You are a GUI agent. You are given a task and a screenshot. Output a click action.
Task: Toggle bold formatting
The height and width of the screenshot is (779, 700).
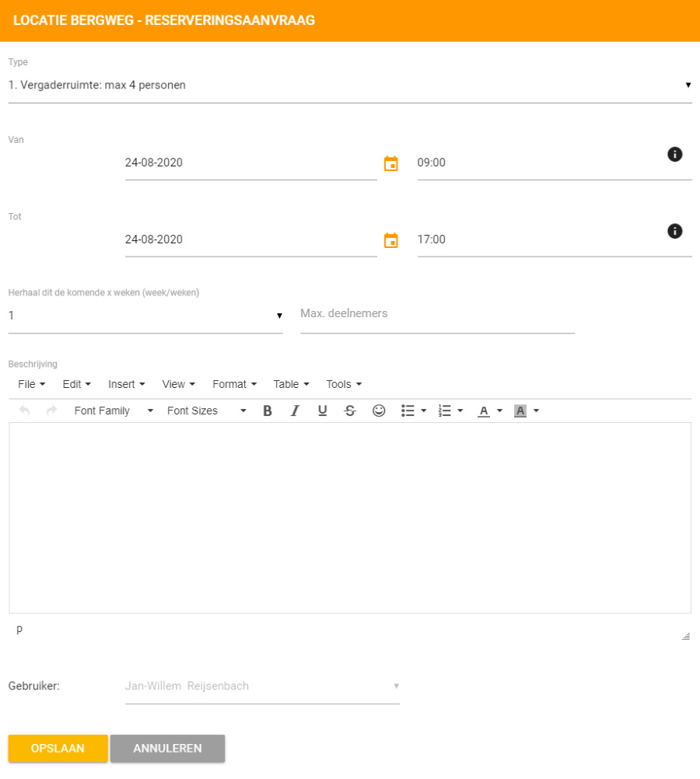click(268, 410)
